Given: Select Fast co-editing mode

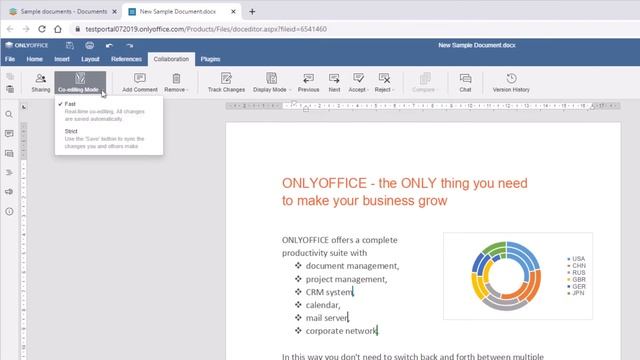Looking at the screenshot, I should (x=109, y=111).
